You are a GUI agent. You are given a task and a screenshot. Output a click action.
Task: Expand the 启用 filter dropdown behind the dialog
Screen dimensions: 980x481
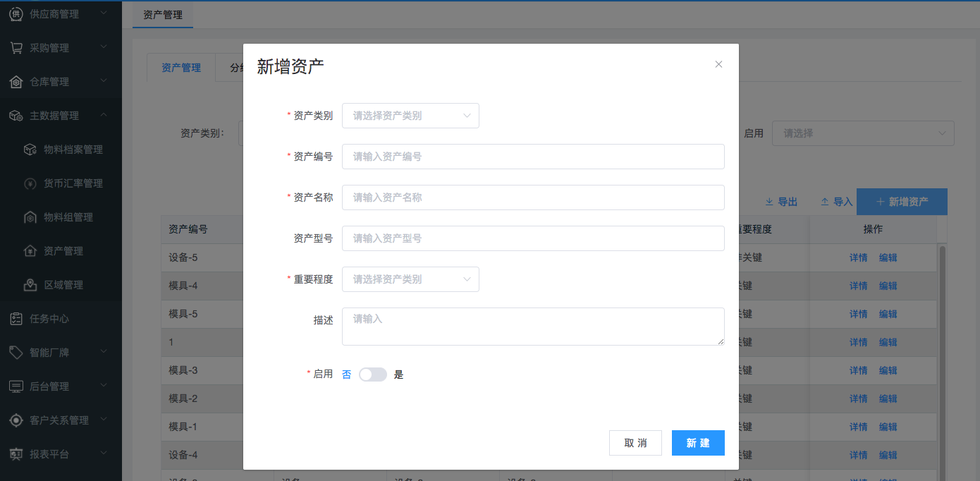pyautogui.click(x=862, y=133)
